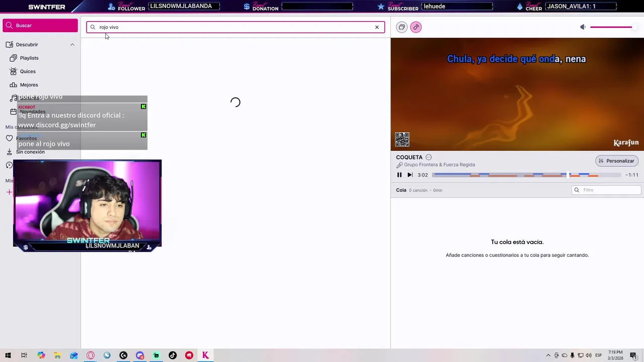The height and width of the screenshot is (362, 644).
Task: Open the Personalizar settings
Action: [x=616, y=161]
